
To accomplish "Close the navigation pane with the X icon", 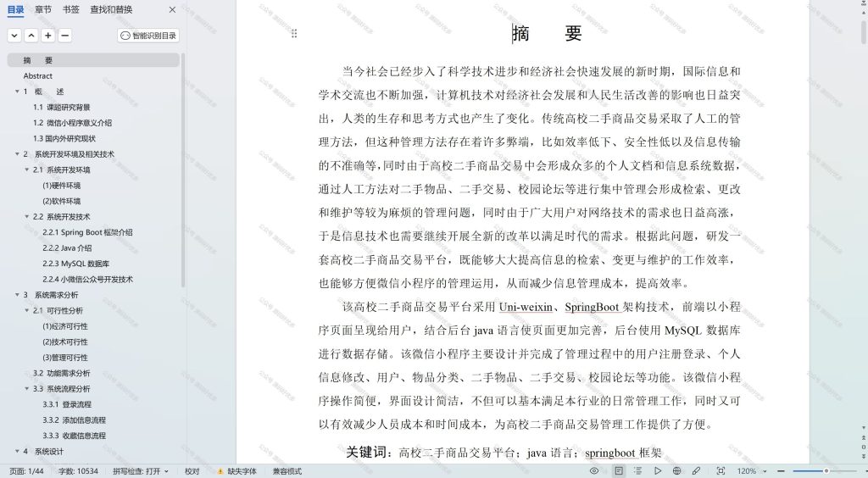I will [x=172, y=10].
